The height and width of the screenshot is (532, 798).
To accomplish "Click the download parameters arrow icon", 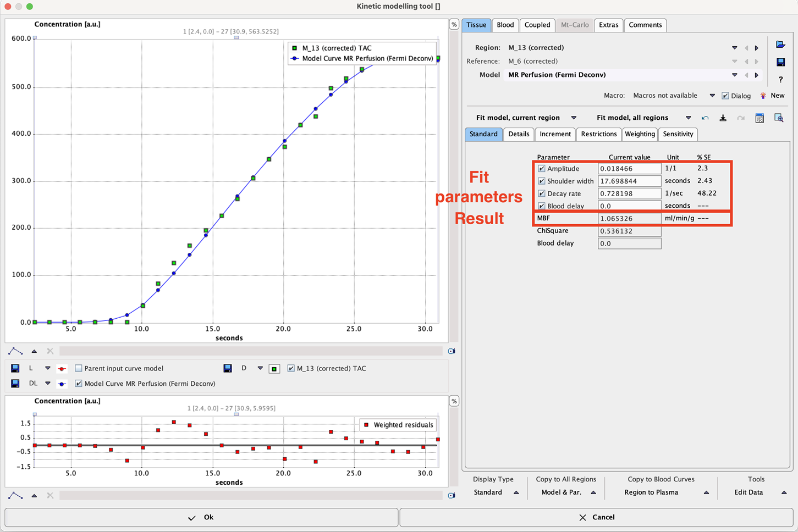I will 723,118.
